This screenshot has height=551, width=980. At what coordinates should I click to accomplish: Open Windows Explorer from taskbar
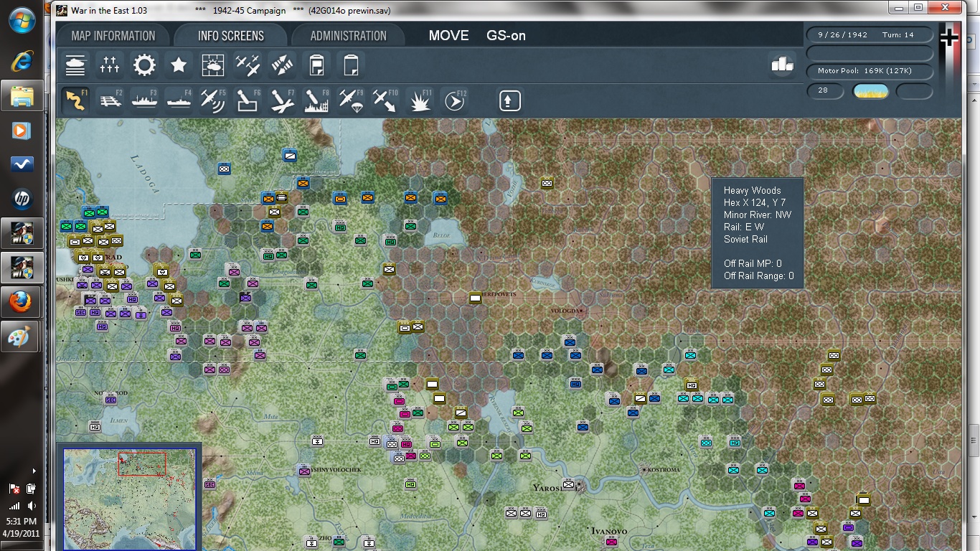click(x=22, y=95)
